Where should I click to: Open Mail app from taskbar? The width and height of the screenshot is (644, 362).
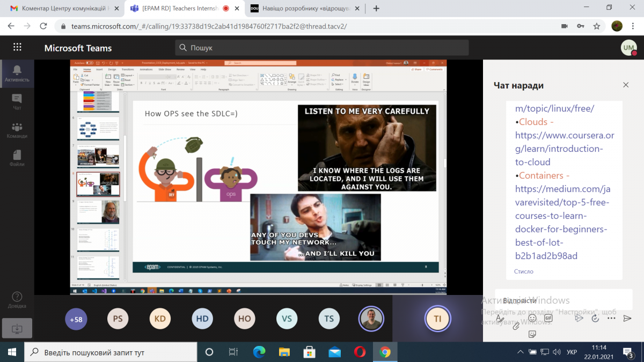(x=335, y=352)
